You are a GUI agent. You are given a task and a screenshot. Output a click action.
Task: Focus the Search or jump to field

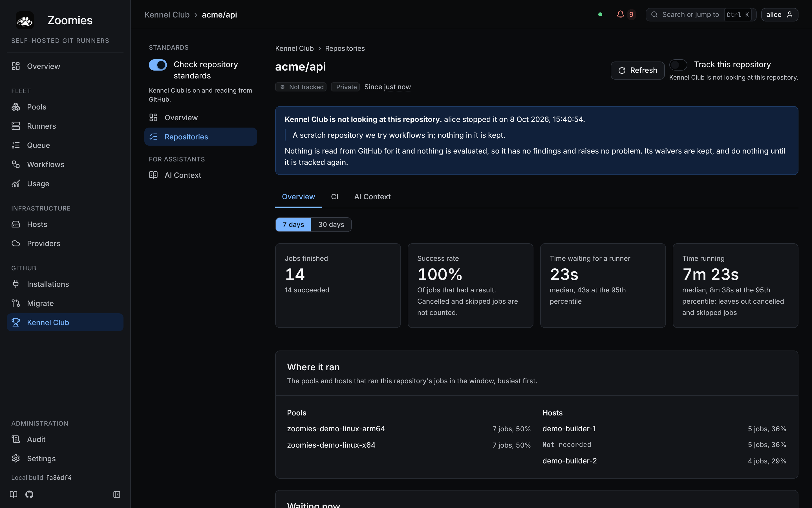click(701, 14)
